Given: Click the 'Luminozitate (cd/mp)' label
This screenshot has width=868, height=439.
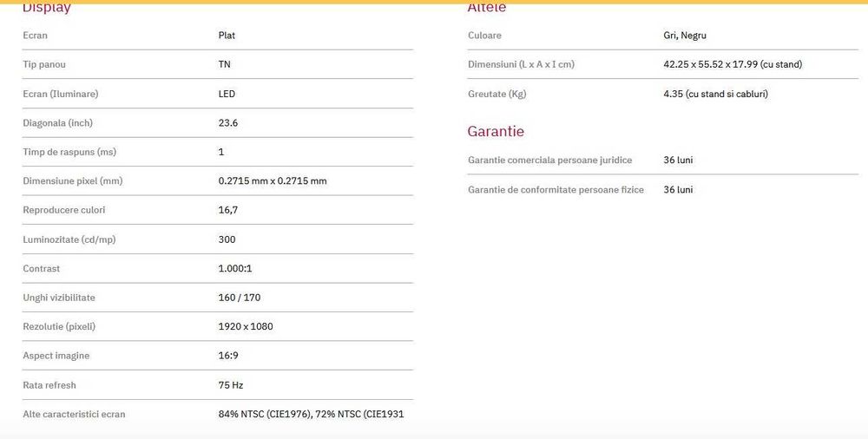Looking at the screenshot, I should pos(69,239).
